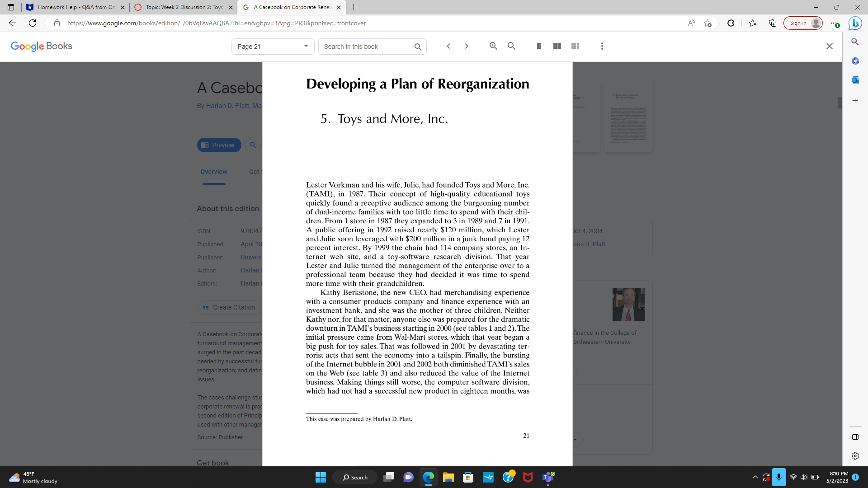868x488 pixels.
Task: Switch to two-page side-by-side view
Action: 557,46
